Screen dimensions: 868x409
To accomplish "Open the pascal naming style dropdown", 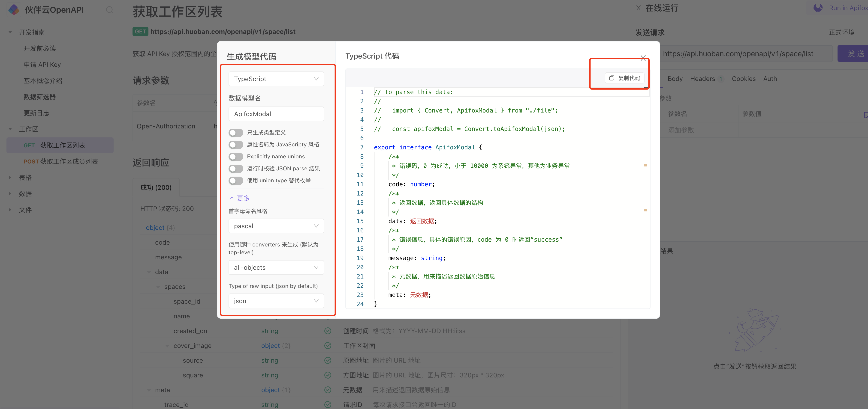I will pyautogui.click(x=276, y=226).
